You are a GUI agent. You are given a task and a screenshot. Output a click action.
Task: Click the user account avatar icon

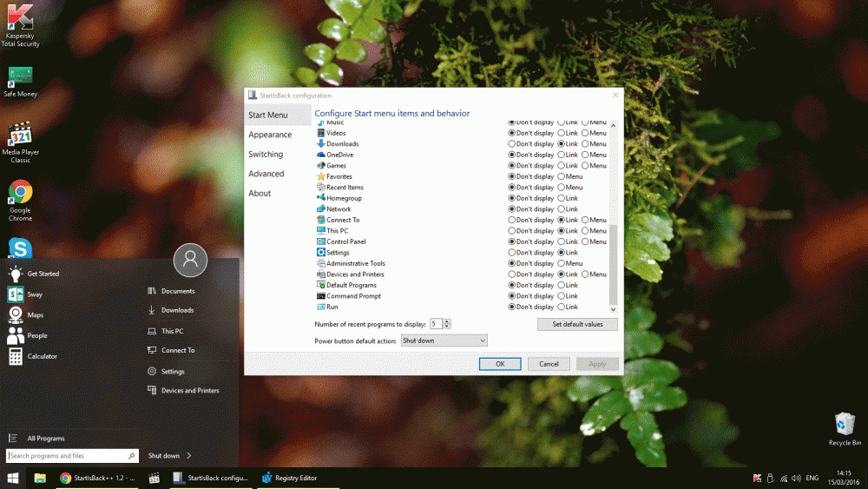pos(190,259)
